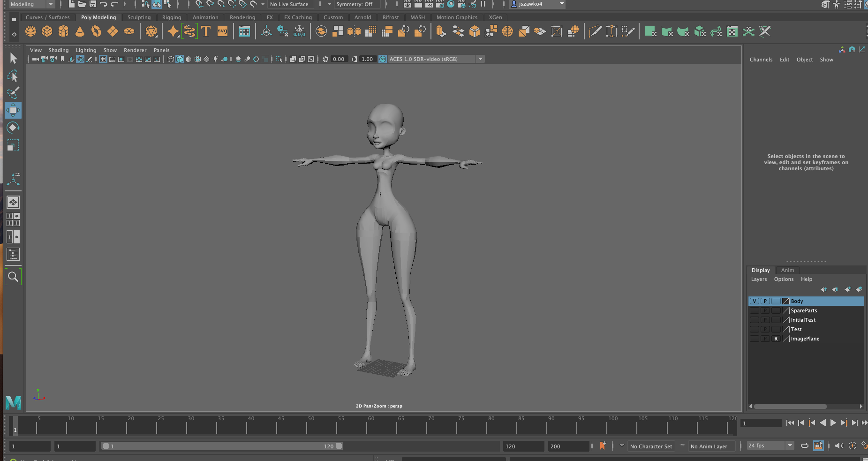The width and height of the screenshot is (868, 461).
Task: Create a polygon cone from the shelf
Action: point(80,31)
